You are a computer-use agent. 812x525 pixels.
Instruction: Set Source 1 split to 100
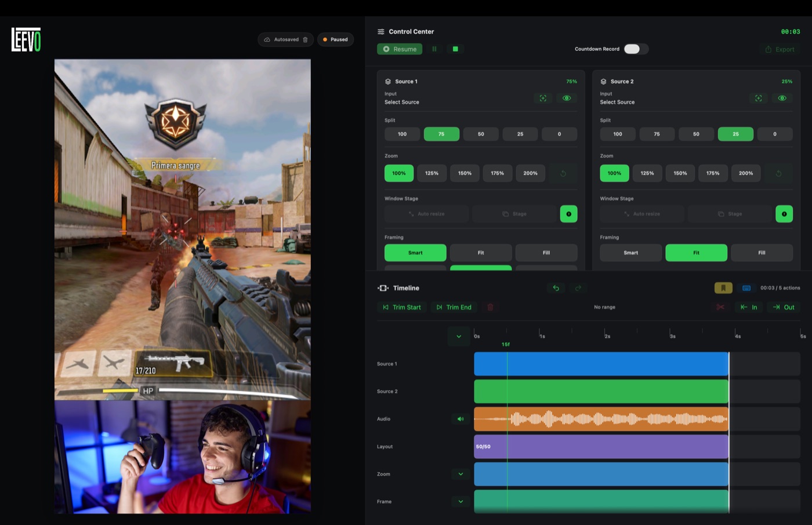[x=402, y=134]
